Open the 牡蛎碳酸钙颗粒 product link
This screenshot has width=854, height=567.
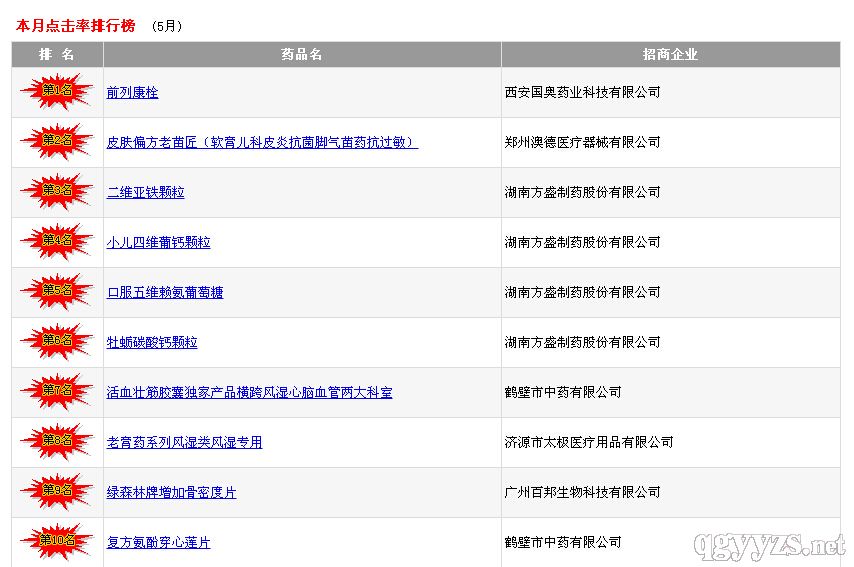152,343
